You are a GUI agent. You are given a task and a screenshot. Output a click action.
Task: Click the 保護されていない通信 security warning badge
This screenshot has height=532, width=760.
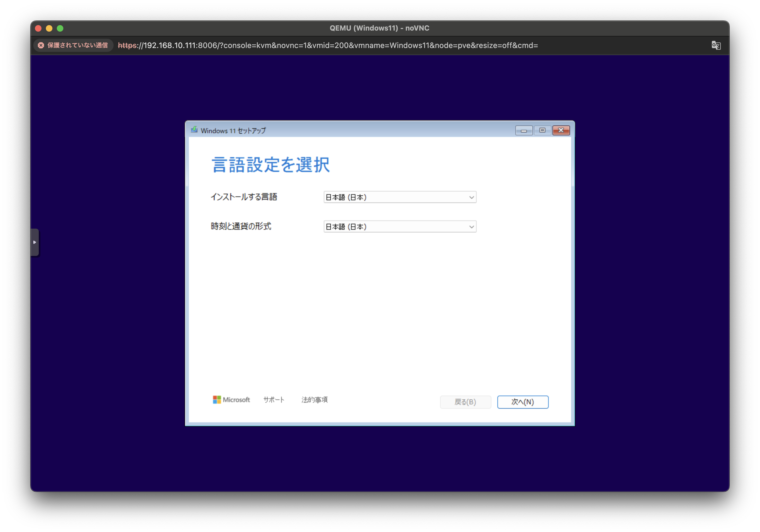coord(73,45)
